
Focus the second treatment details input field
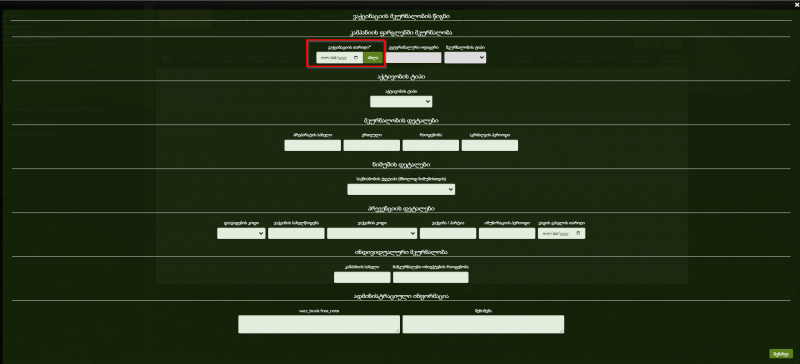tap(371, 145)
